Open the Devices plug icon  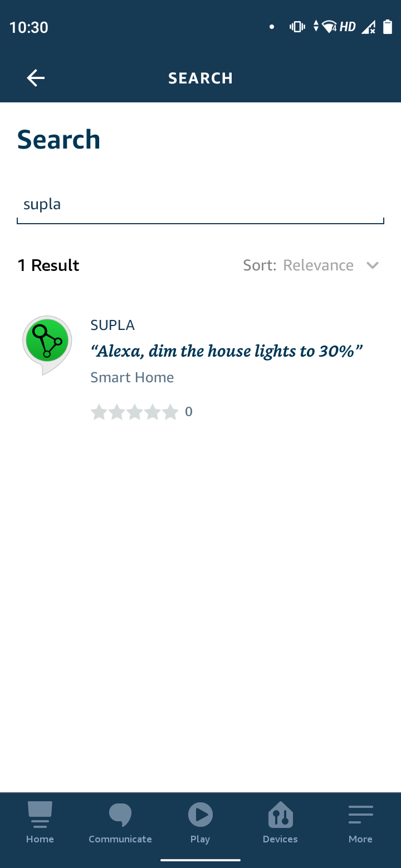click(280, 813)
